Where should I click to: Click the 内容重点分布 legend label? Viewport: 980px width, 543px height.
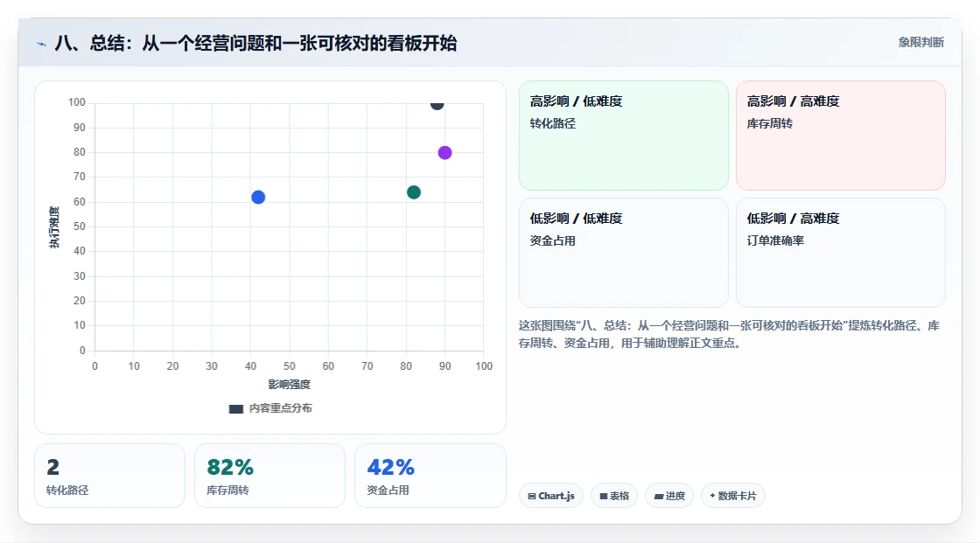point(281,408)
